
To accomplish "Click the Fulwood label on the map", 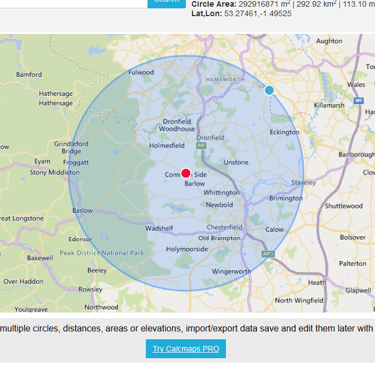I will click(x=141, y=72).
